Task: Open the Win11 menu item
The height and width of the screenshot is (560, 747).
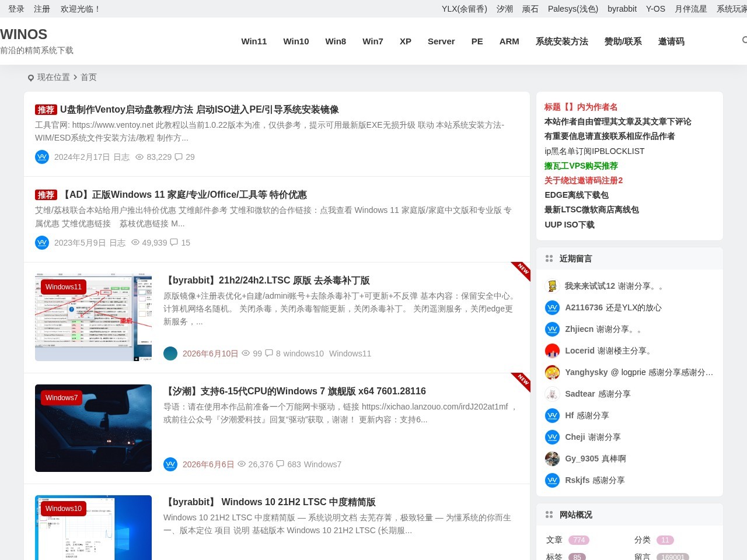Action: [254, 41]
